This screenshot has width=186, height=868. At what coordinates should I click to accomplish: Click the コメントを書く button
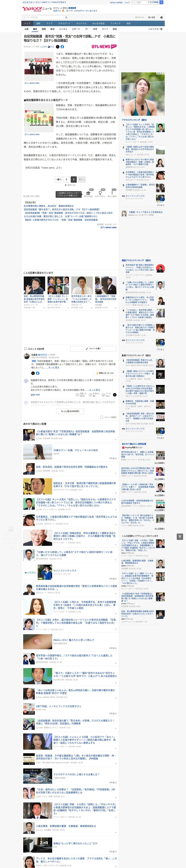[x=93, y=349]
